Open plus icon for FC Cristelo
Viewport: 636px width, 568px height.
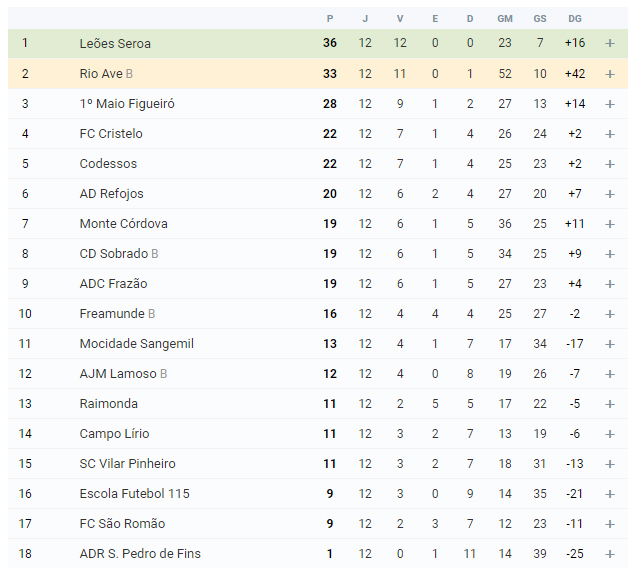click(610, 134)
